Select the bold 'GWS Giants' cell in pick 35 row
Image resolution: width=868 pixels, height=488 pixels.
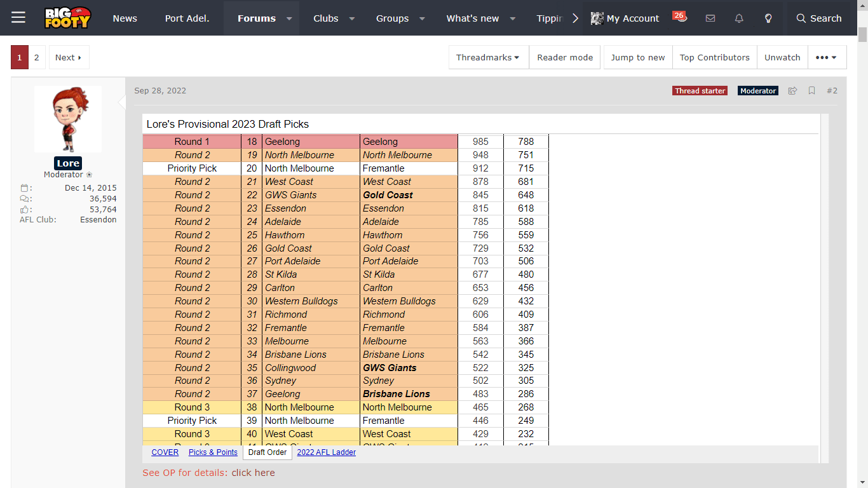(x=409, y=368)
